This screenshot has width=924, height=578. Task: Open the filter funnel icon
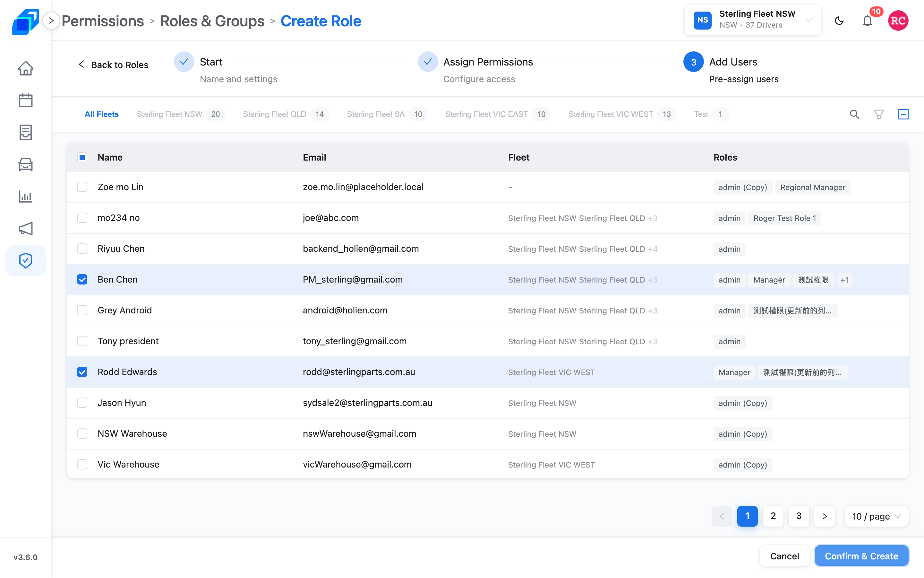(x=879, y=114)
